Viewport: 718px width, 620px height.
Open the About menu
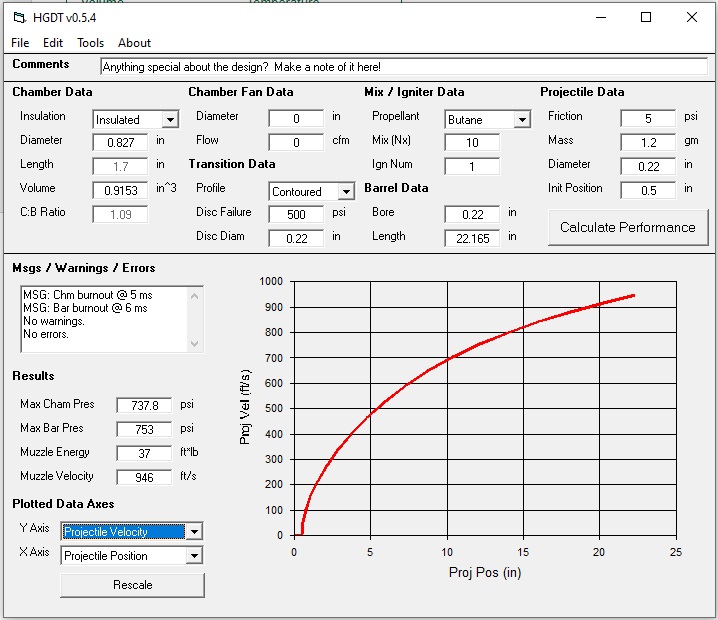click(x=134, y=43)
